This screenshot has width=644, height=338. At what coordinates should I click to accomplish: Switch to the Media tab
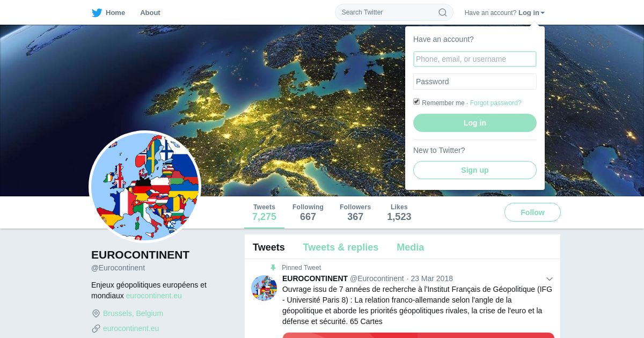point(410,247)
